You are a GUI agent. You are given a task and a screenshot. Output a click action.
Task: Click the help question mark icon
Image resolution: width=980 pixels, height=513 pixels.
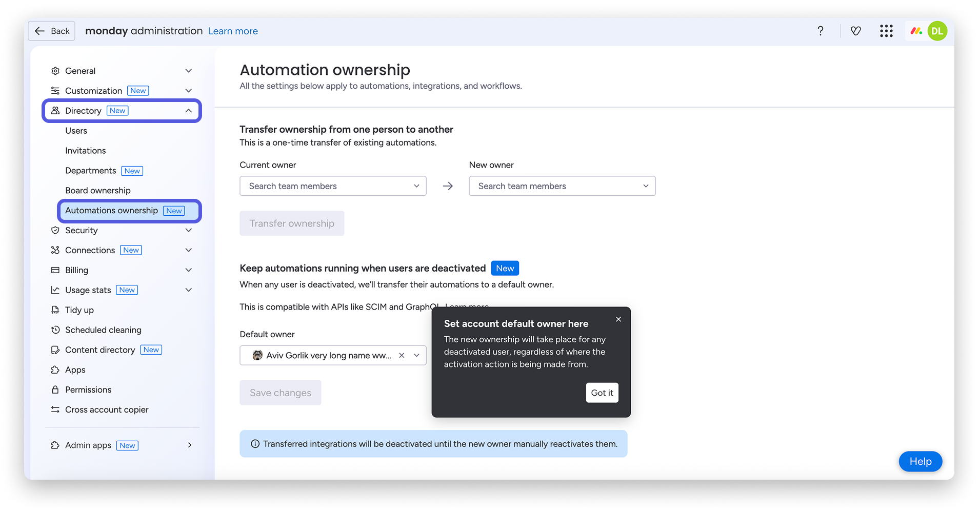(x=821, y=31)
